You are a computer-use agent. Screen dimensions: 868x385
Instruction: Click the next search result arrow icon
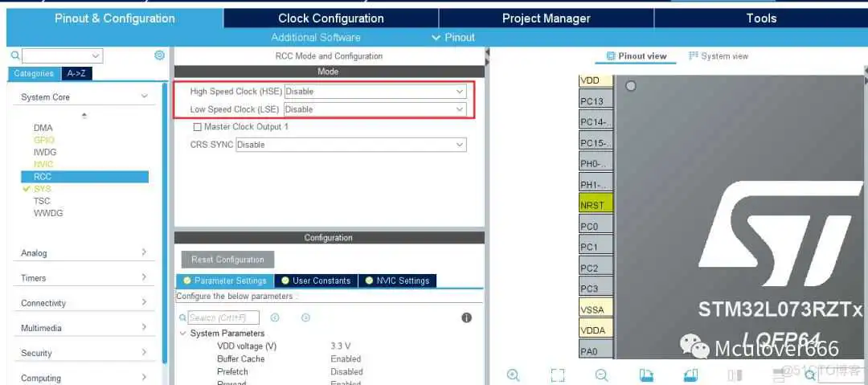pos(305,317)
